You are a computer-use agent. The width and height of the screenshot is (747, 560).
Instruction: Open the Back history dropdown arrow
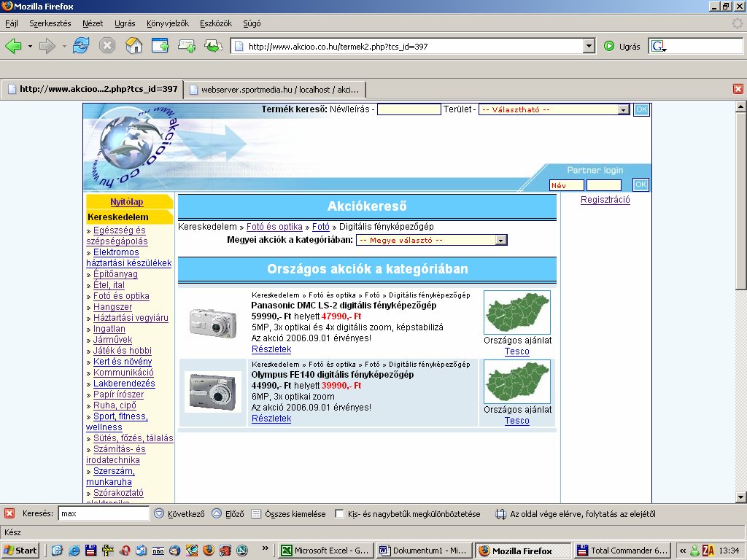click(x=30, y=46)
